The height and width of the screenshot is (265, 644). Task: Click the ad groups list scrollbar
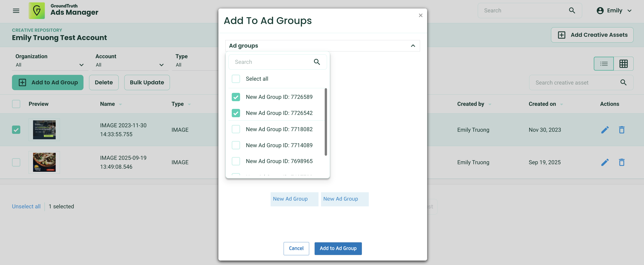325,122
